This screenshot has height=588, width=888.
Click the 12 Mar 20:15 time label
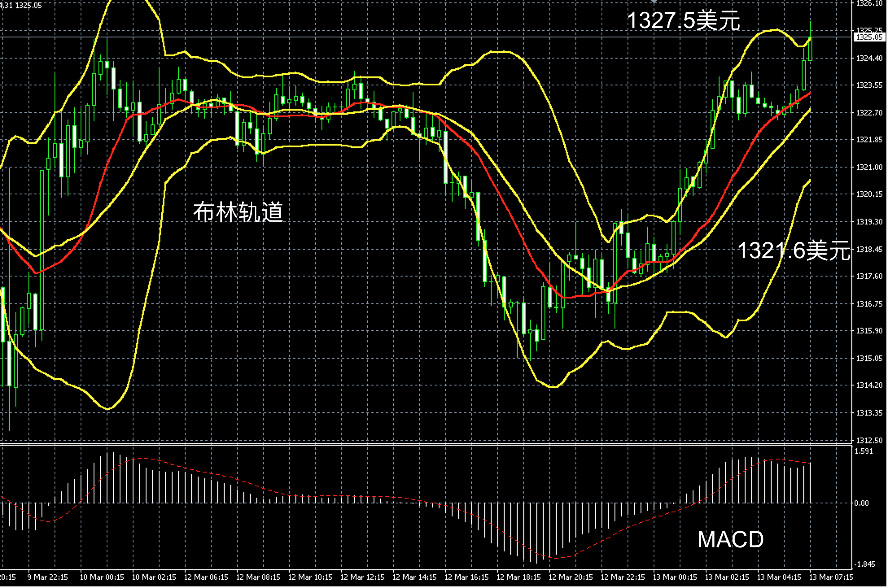pos(571,577)
